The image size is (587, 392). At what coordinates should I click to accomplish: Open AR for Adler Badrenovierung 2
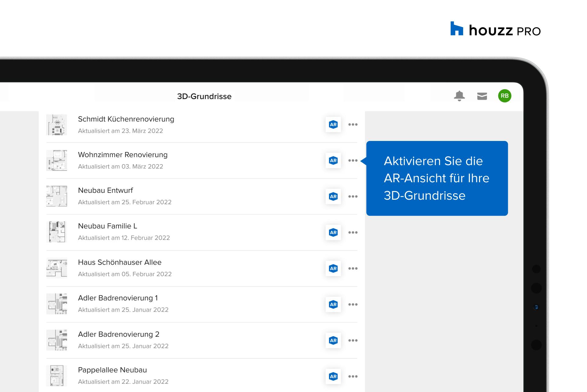(x=333, y=340)
